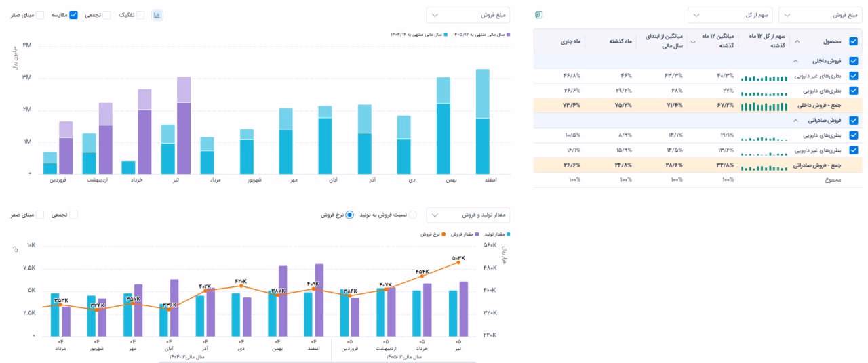Click the purple خرداد bar in sales chart

coord(145,132)
